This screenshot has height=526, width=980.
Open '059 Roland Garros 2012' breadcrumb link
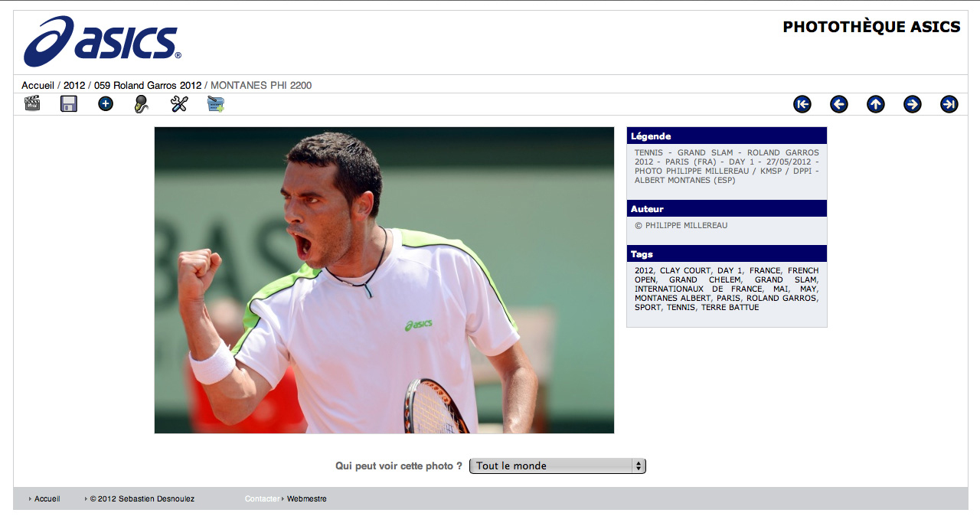tap(148, 86)
